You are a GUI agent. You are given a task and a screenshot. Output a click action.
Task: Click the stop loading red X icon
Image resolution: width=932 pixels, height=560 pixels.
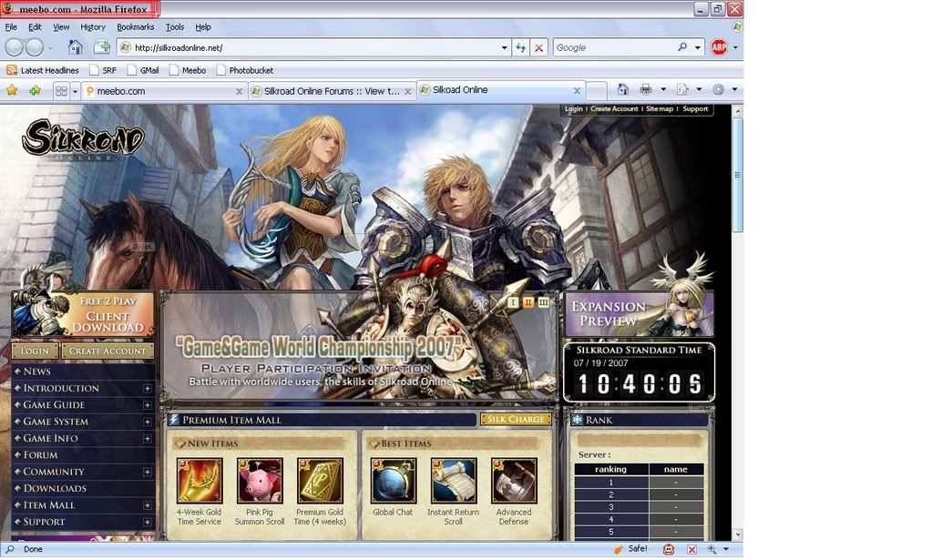pos(539,47)
